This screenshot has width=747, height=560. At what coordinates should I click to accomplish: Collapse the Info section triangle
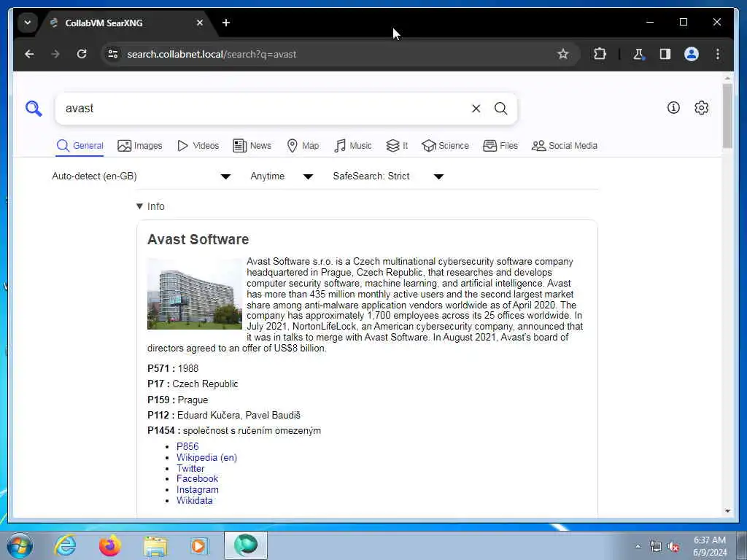(x=139, y=206)
